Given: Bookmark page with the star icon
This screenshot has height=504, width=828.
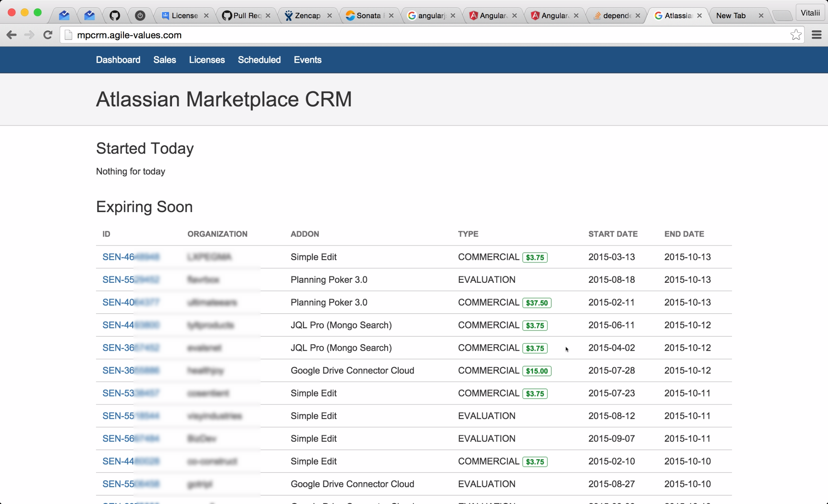Looking at the screenshot, I should click(796, 35).
